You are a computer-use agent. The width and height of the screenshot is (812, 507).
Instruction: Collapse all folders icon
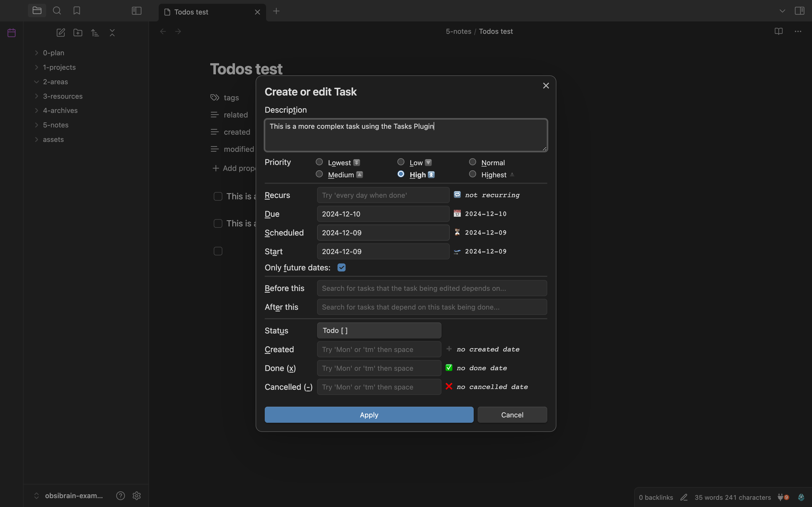click(x=113, y=32)
